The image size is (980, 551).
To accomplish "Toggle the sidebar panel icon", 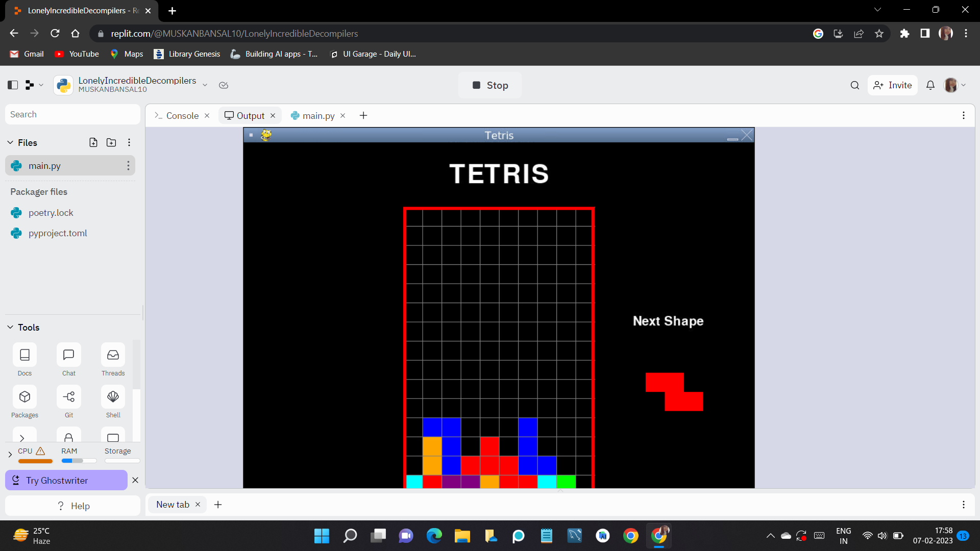I will point(13,85).
